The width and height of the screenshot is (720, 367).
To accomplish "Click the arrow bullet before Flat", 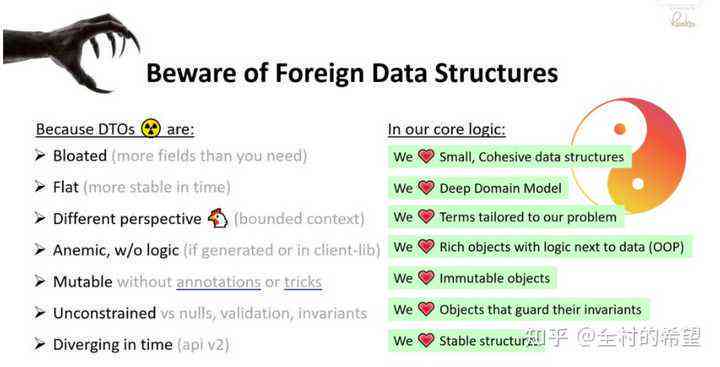I will pyautogui.click(x=40, y=187).
